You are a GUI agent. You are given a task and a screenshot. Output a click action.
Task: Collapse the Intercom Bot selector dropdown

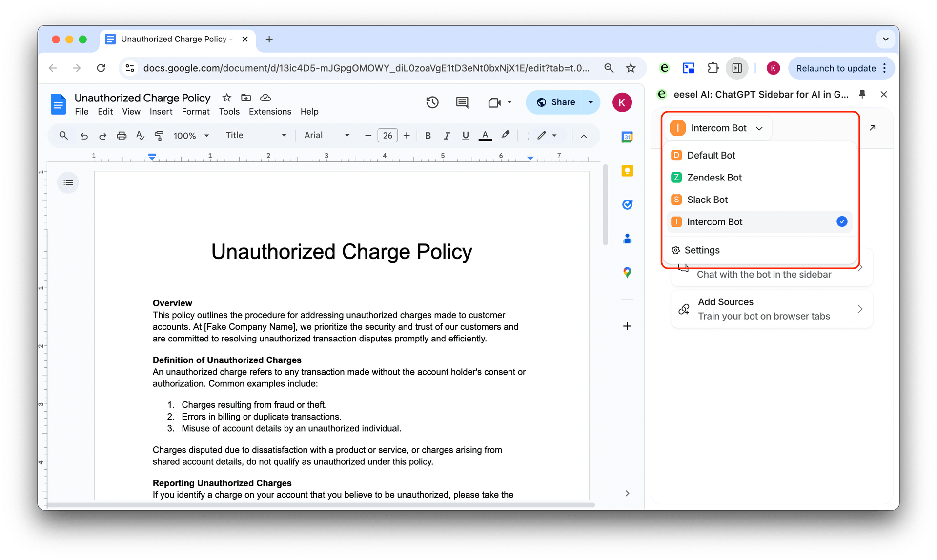tap(717, 128)
